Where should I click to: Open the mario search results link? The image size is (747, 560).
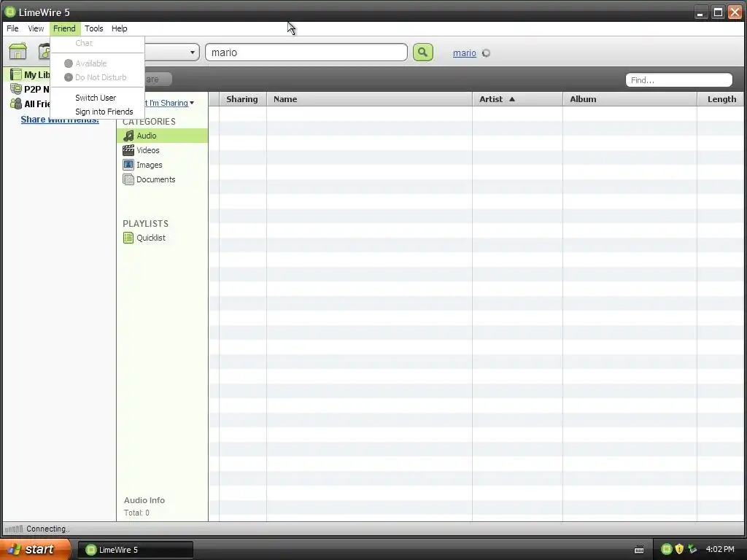click(x=465, y=52)
